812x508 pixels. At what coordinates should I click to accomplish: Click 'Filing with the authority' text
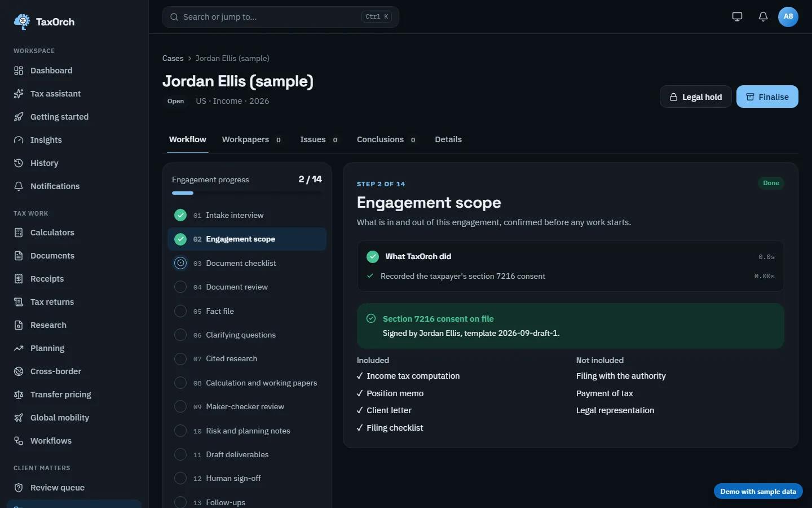[x=621, y=376]
